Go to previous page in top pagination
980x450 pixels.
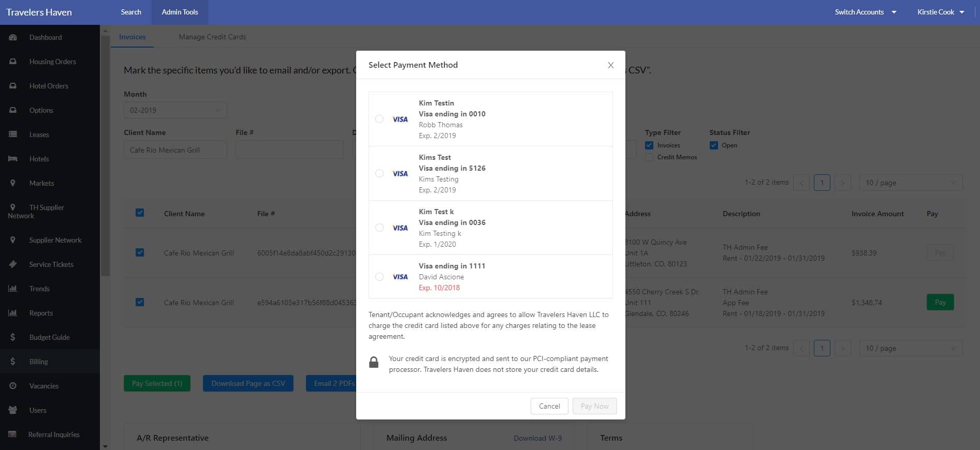click(x=801, y=183)
